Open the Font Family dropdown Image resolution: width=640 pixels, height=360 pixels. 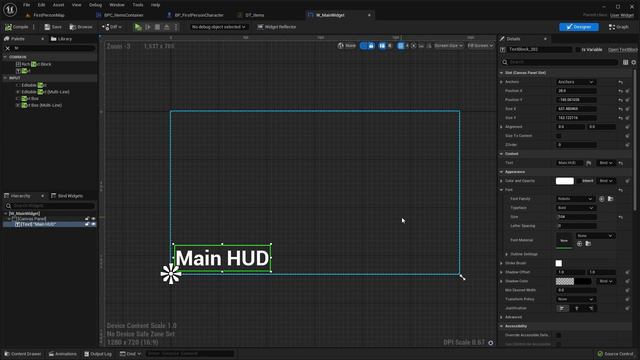pos(576,199)
